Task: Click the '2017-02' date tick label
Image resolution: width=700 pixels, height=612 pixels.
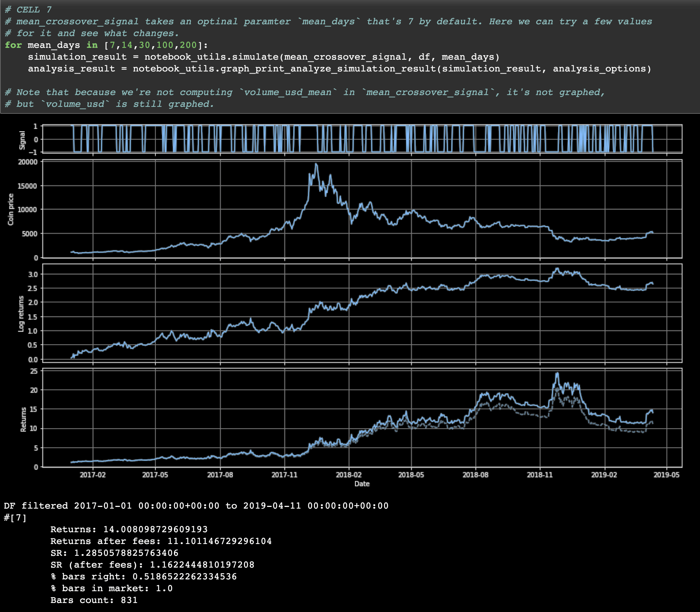Action: tap(93, 475)
